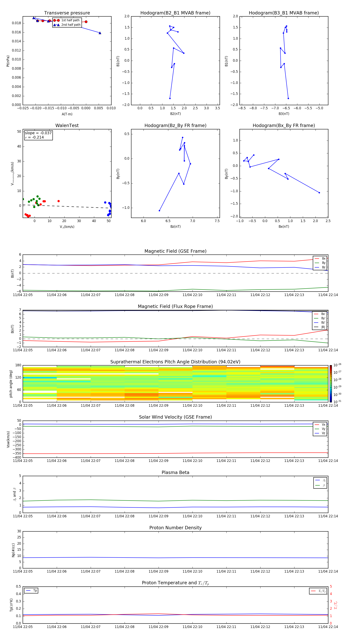Click the blue triangle near A = 0.005 in Transverse pressure
351x644 pixels.
[x=100, y=33]
